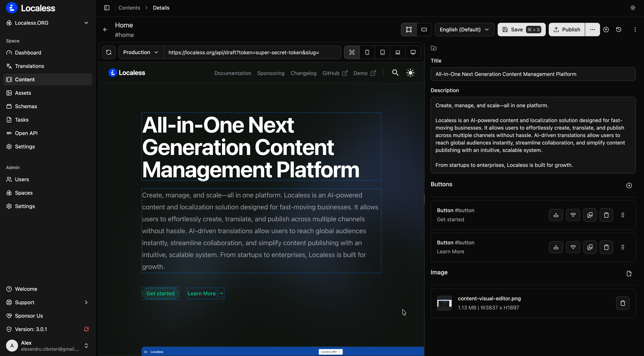The height and width of the screenshot is (356, 644).
Task: Toggle the sidebar panel icon
Action: coord(107,8)
